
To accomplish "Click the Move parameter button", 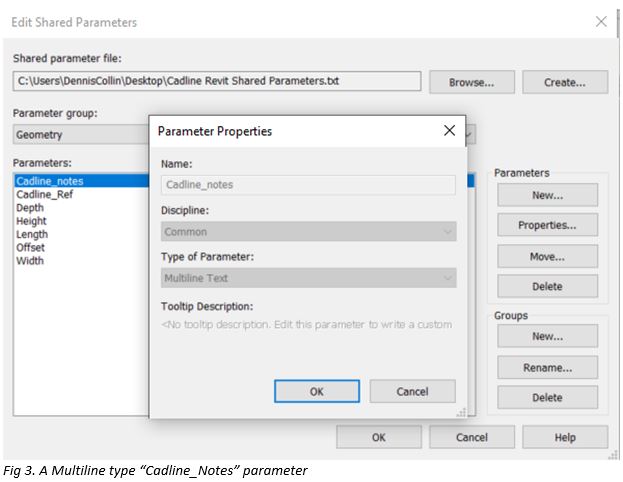I will click(547, 256).
